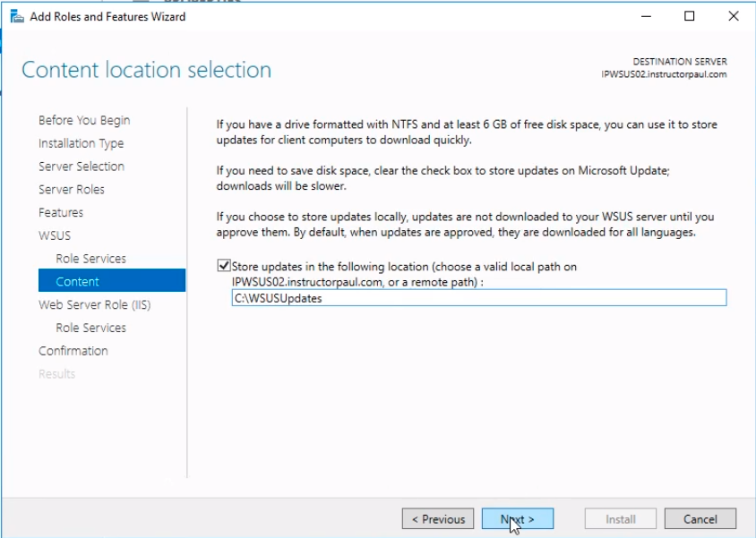Click the Add Roles wizard title bar icon
Viewport: 756px width, 538px height.
16,16
